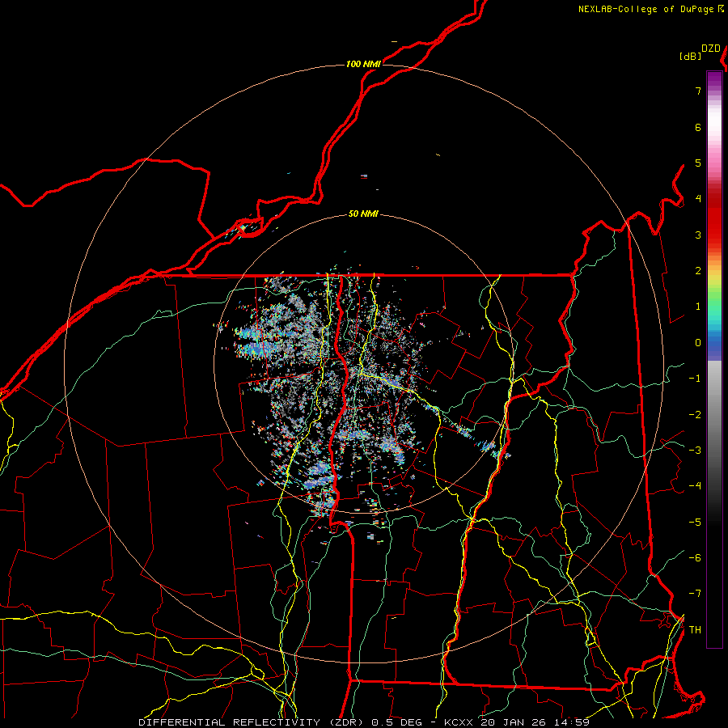Click the 6 value on color scale
The image size is (728, 728).
[698, 127]
